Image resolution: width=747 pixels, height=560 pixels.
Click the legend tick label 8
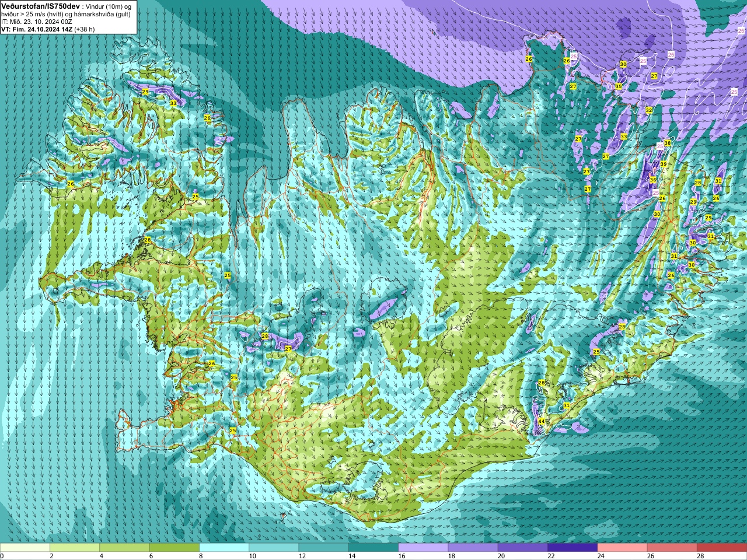coord(202,556)
